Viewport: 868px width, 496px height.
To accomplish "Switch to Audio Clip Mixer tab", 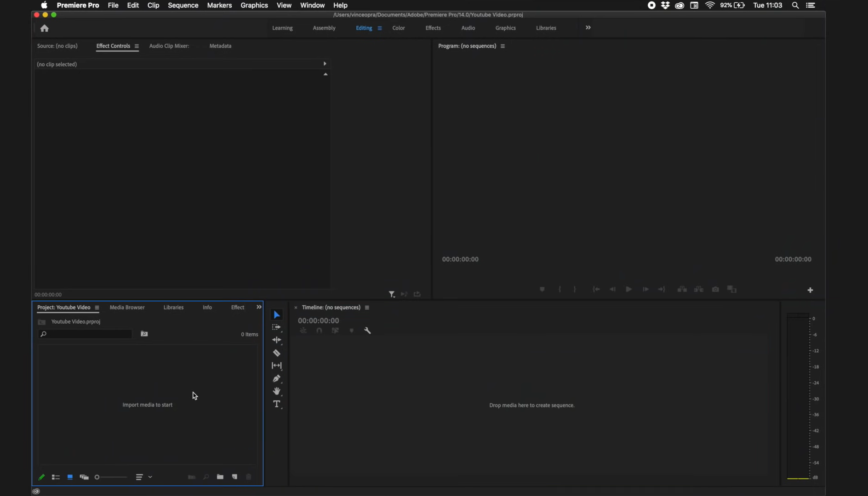I will [169, 46].
